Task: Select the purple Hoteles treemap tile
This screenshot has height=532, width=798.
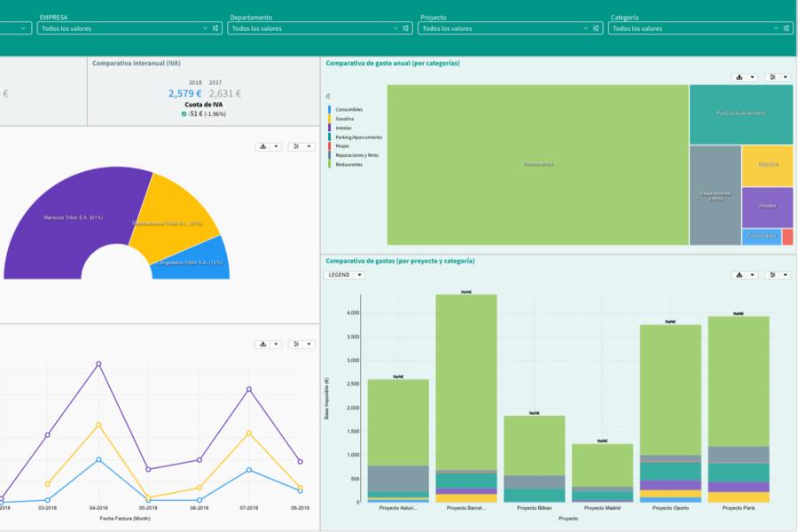Action: point(768,207)
